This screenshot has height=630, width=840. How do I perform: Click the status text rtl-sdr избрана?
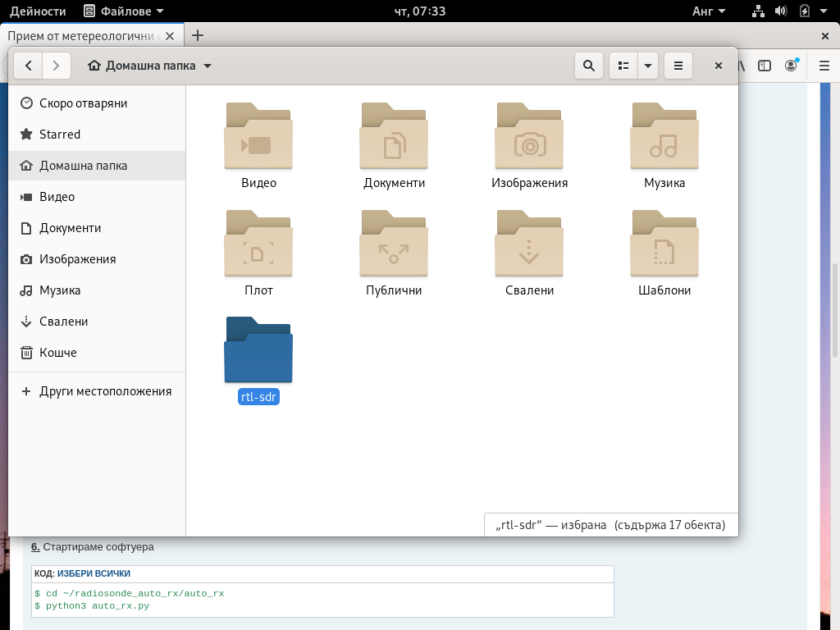550,525
